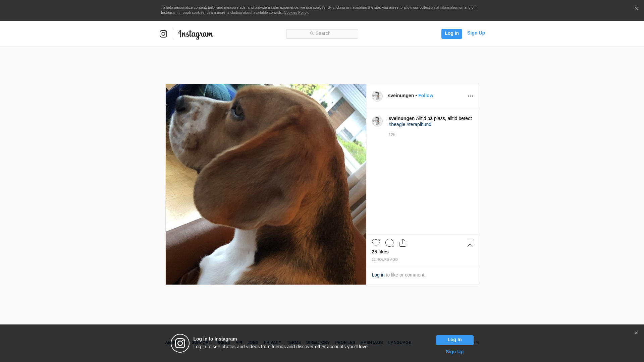Dismiss the cookie notice with the X
Viewport: 644px width, 362px height.
coord(636,9)
